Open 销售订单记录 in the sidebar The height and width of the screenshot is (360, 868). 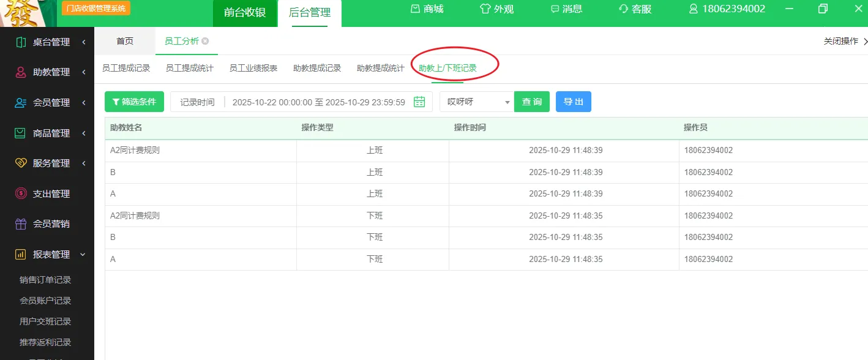(45, 280)
